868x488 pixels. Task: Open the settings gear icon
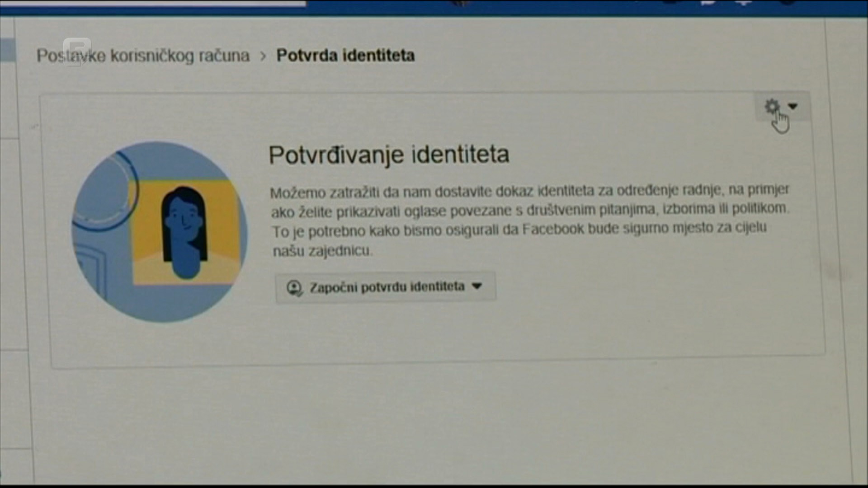[771, 107]
